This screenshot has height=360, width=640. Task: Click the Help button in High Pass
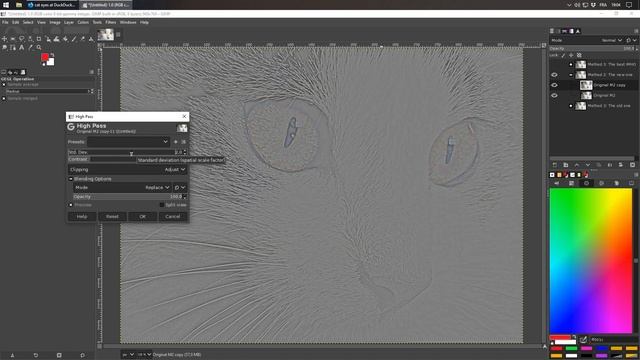82,216
